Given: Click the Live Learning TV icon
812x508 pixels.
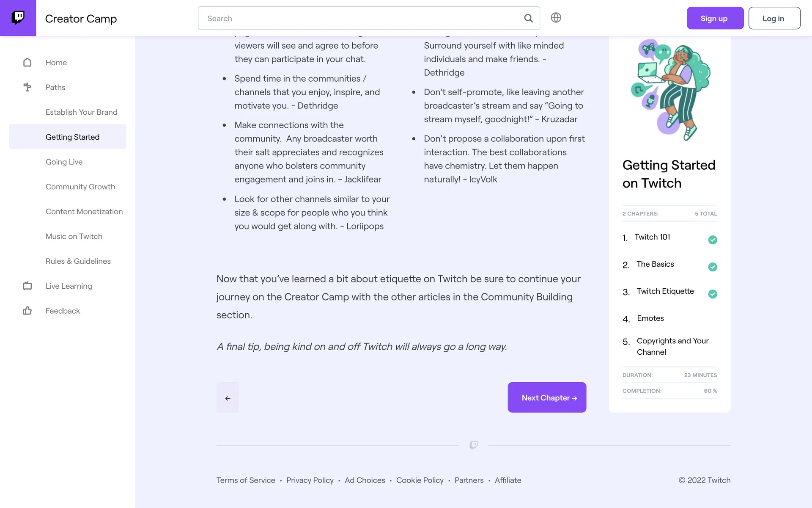Looking at the screenshot, I should point(27,286).
